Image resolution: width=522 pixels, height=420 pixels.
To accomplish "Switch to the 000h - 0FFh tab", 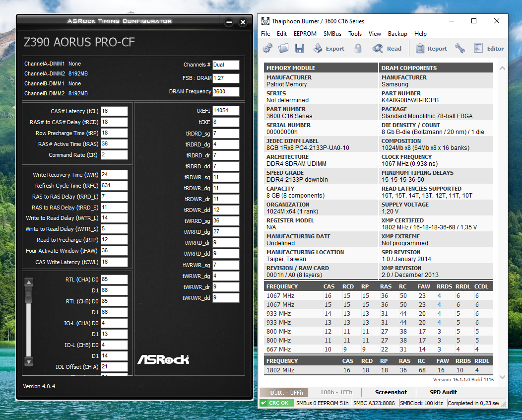I will [x=284, y=392].
